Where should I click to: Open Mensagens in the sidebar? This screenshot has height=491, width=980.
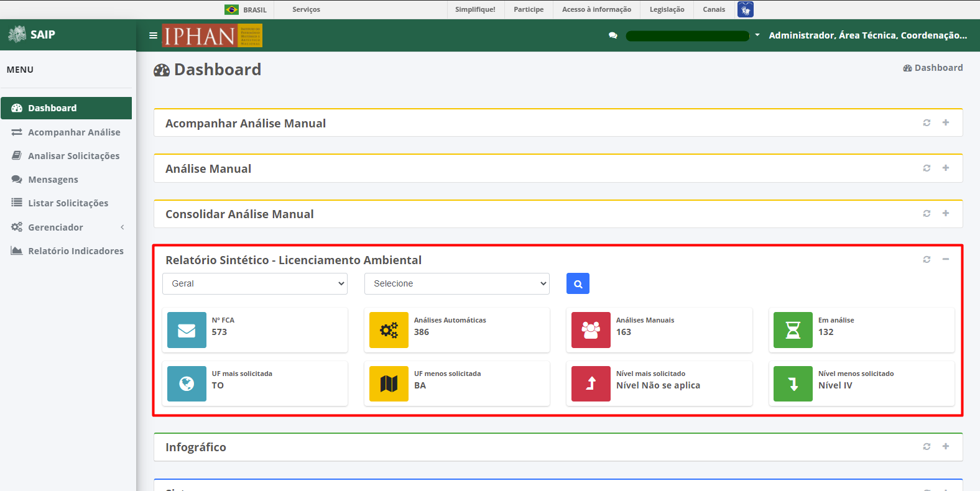66,180
